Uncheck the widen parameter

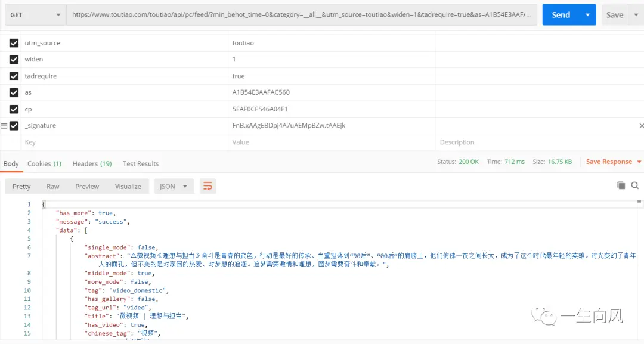[14, 60]
